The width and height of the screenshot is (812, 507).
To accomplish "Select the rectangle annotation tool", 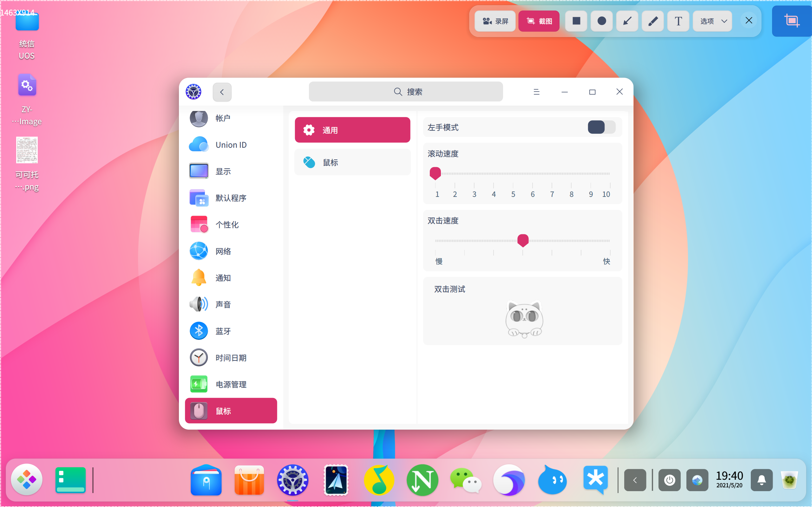I will click(x=576, y=21).
